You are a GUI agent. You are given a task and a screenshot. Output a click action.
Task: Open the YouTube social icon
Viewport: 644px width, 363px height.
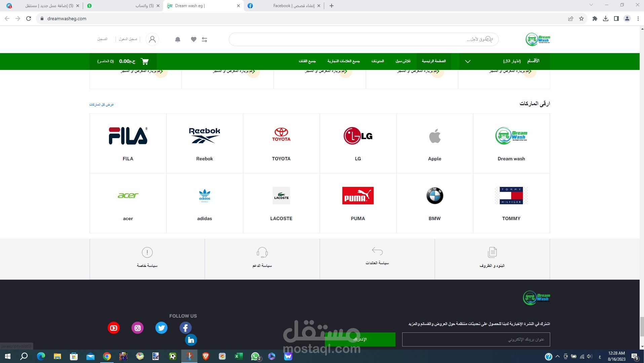(114, 328)
